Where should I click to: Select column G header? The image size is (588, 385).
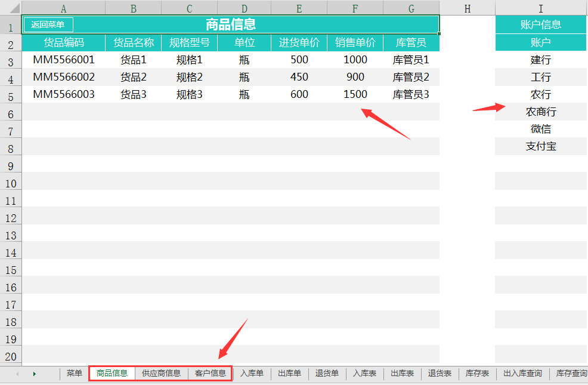(411, 8)
